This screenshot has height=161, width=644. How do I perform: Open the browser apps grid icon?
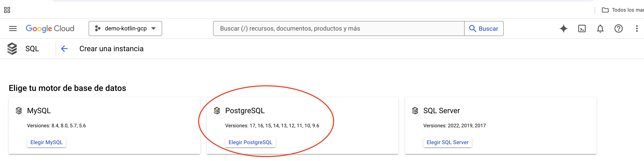coord(7,10)
